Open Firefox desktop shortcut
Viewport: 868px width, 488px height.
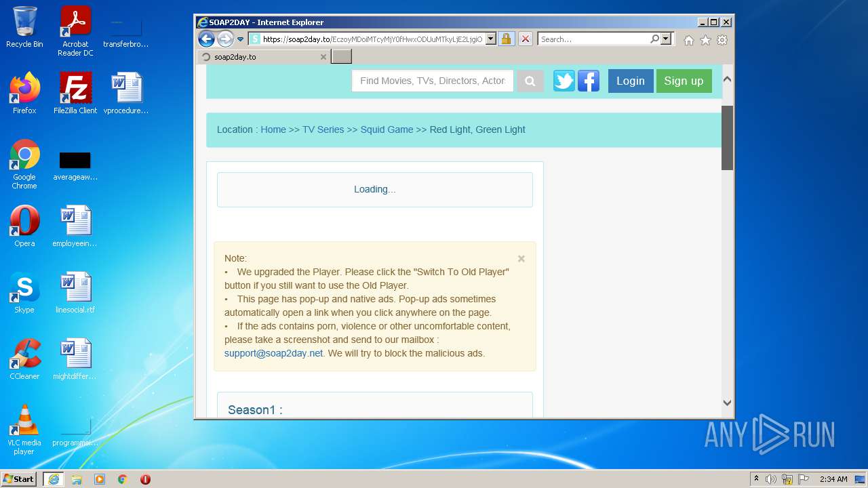tap(24, 93)
